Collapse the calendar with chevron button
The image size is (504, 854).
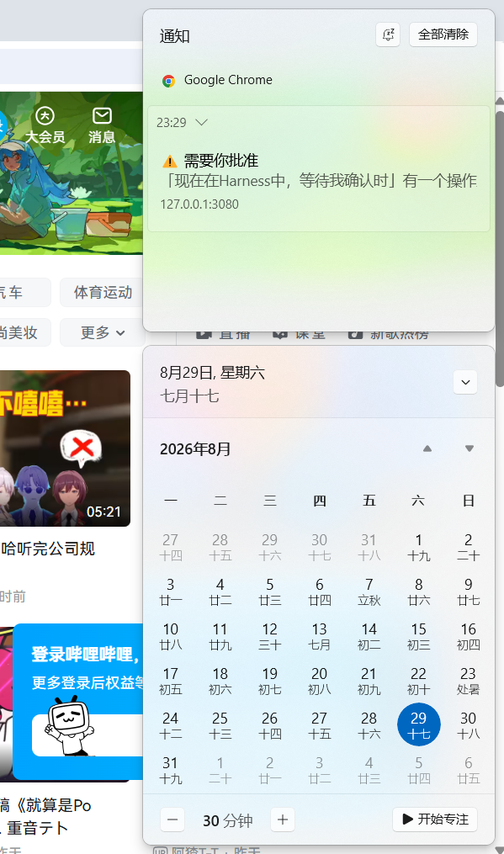click(465, 382)
